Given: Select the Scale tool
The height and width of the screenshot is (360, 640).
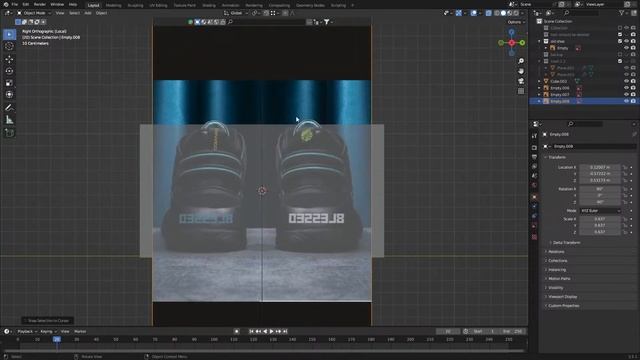Looking at the screenshot, I should pos(9,83).
